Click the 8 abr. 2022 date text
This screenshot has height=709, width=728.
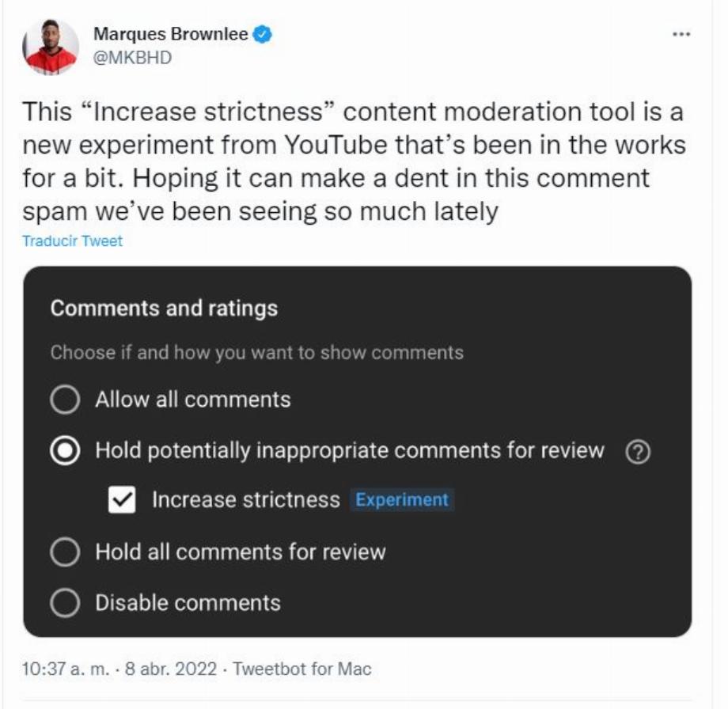(x=170, y=669)
